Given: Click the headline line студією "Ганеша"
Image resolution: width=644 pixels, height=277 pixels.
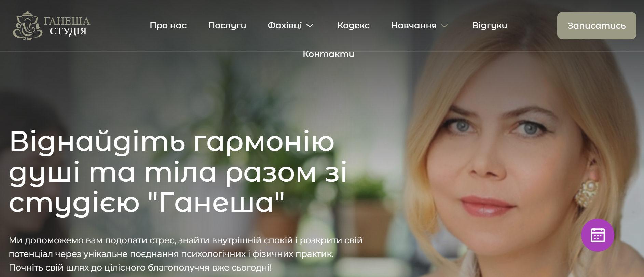Looking at the screenshot, I should point(147,203).
